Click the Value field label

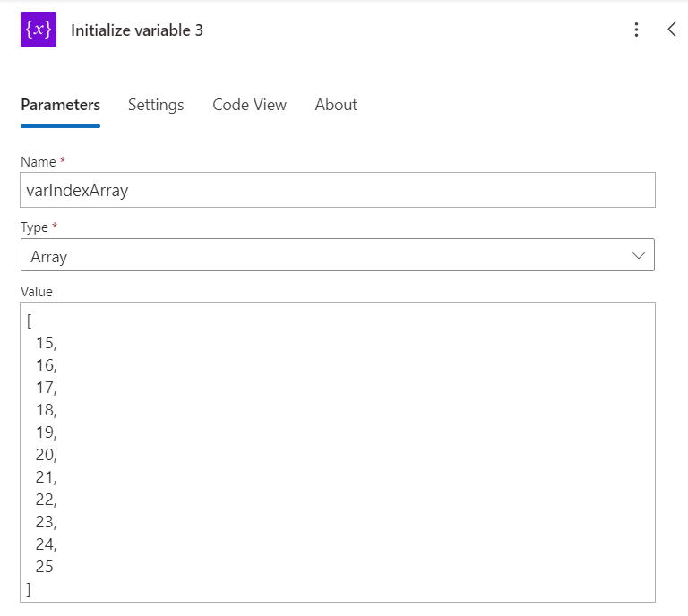pyautogui.click(x=37, y=292)
